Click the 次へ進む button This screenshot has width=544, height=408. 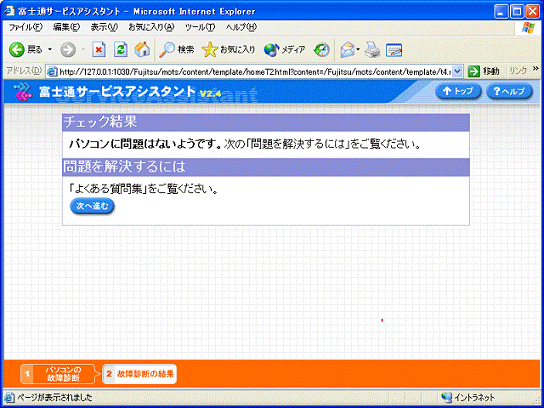pyautogui.click(x=92, y=206)
